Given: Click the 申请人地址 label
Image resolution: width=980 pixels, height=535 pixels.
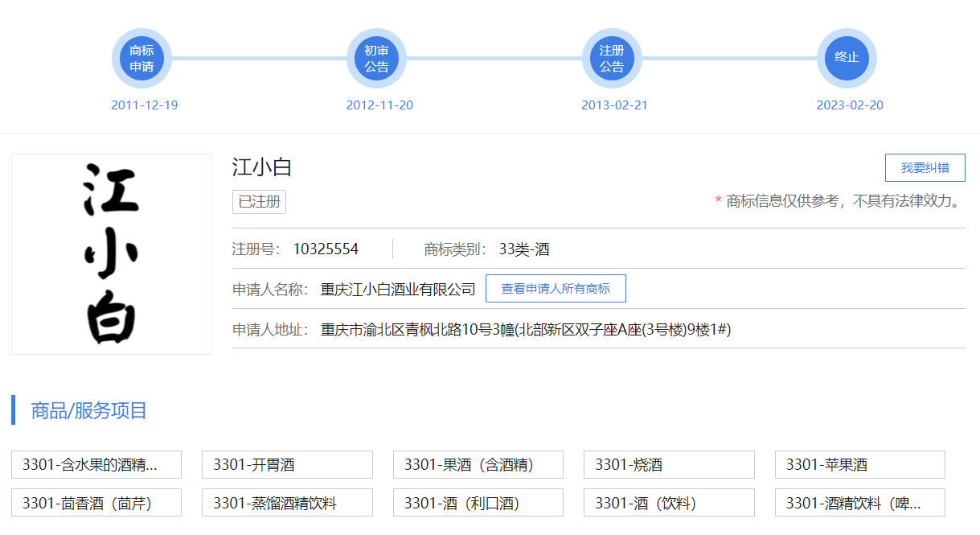Looking at the screenshot, I should point(271,330).
